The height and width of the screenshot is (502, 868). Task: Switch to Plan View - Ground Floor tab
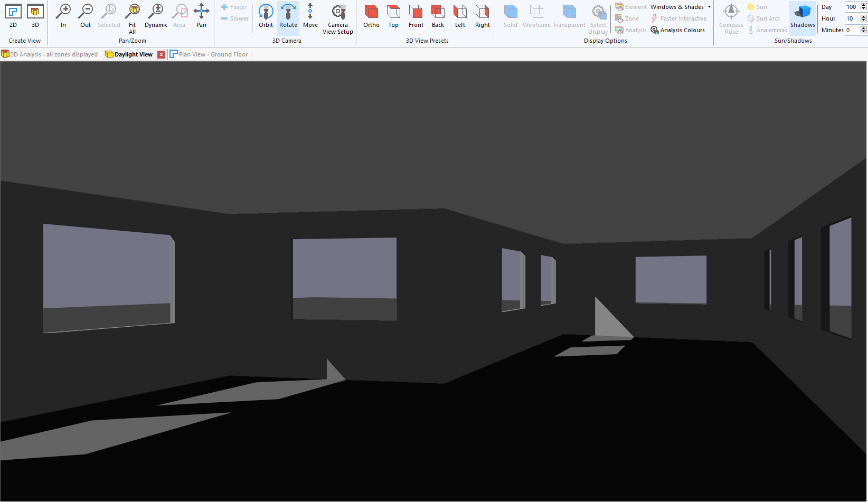pyautogui.click(x=209, y=54)
